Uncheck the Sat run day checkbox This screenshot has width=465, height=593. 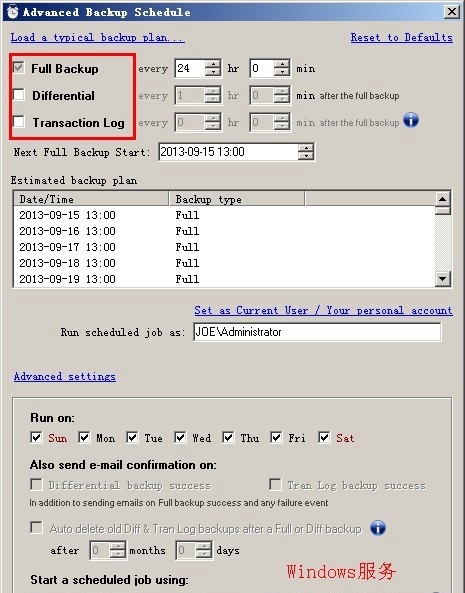point(324,438)
